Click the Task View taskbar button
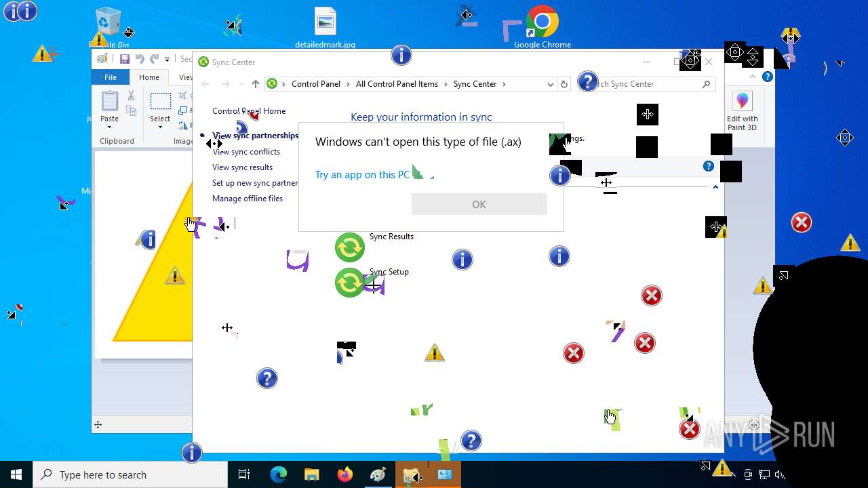 (x=244, y=474)
